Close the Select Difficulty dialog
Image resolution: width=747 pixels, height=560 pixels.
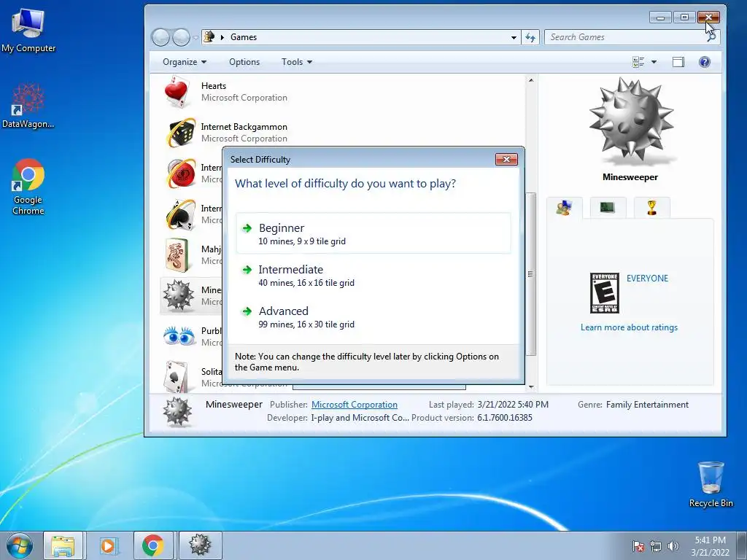point(506,160)
